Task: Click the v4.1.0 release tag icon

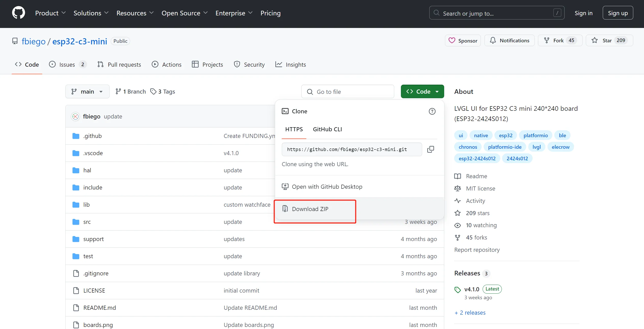Action: click(458, 290)
